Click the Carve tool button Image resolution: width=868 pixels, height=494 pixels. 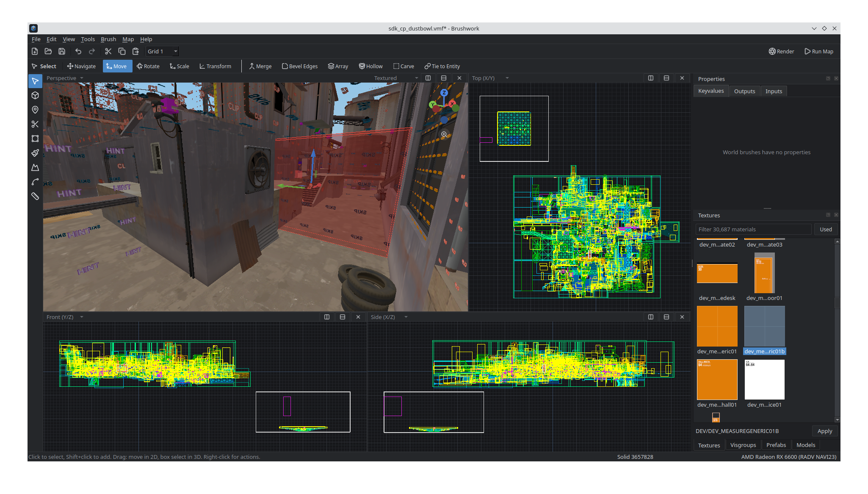coord(404,66)
